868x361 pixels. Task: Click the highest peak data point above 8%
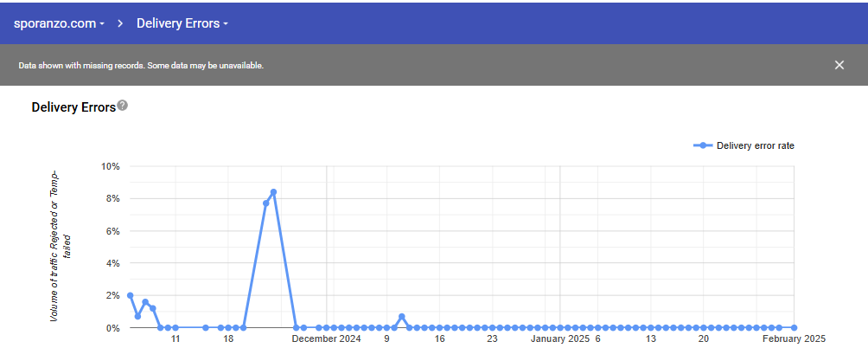(x=273, y=192)
